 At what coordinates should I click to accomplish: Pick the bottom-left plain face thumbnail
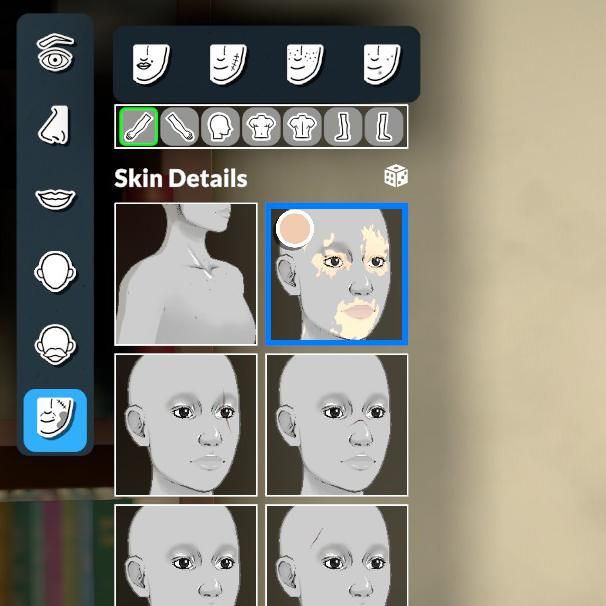point(186,555)
